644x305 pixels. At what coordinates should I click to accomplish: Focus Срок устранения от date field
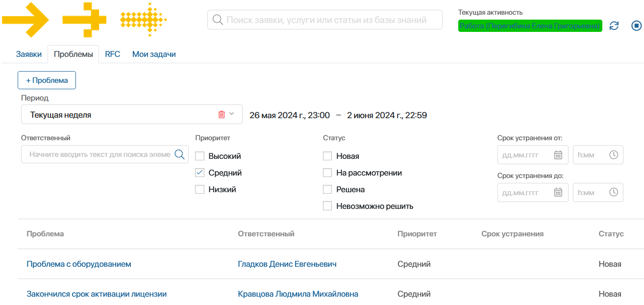[533, 155]
